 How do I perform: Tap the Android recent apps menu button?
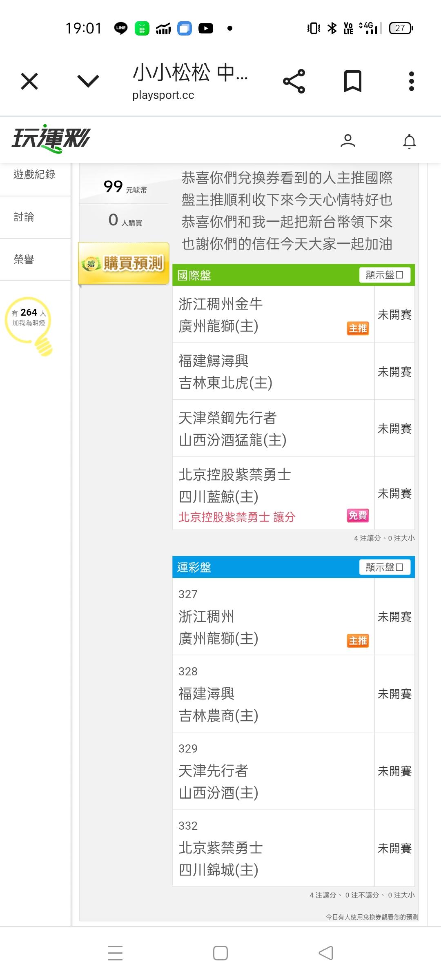point(115,953)
